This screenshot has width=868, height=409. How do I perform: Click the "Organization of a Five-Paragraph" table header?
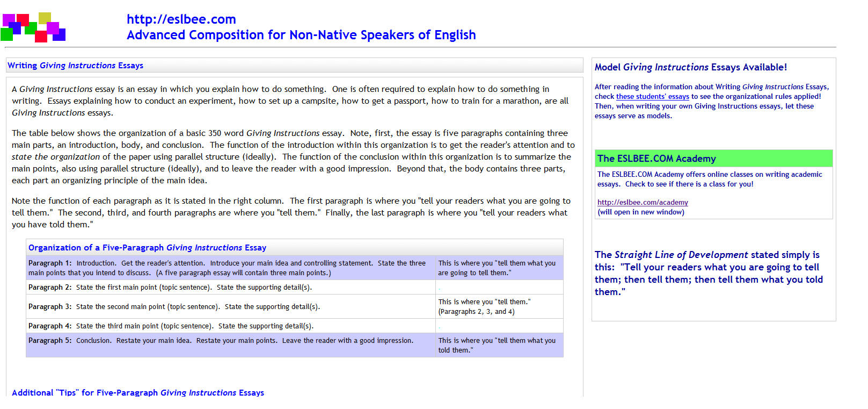click(x=147, y=248)
